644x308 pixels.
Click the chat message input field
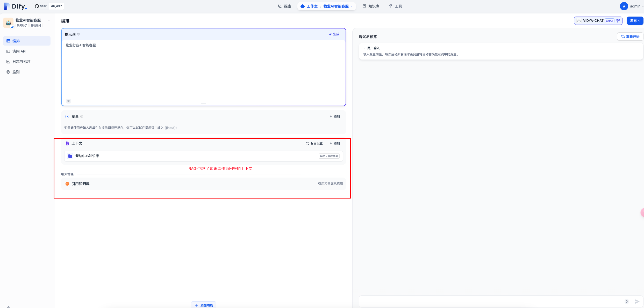(491, 301)
